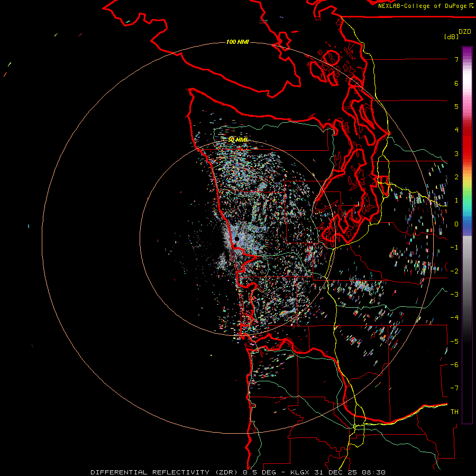Click the 4 value on color scale
This screenshot has width=476, height=476.
pyautogui.click(x=456, y=130)
